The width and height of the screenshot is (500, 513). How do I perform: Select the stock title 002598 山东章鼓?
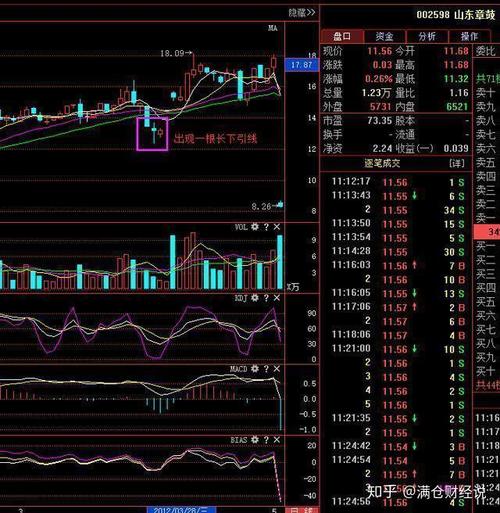click(456, 15)
